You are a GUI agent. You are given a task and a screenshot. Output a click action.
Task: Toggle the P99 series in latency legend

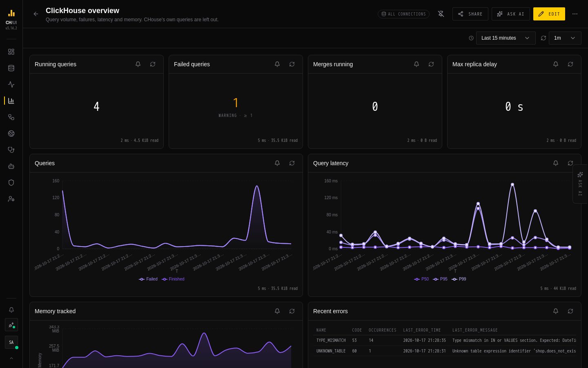pos(459,279)
